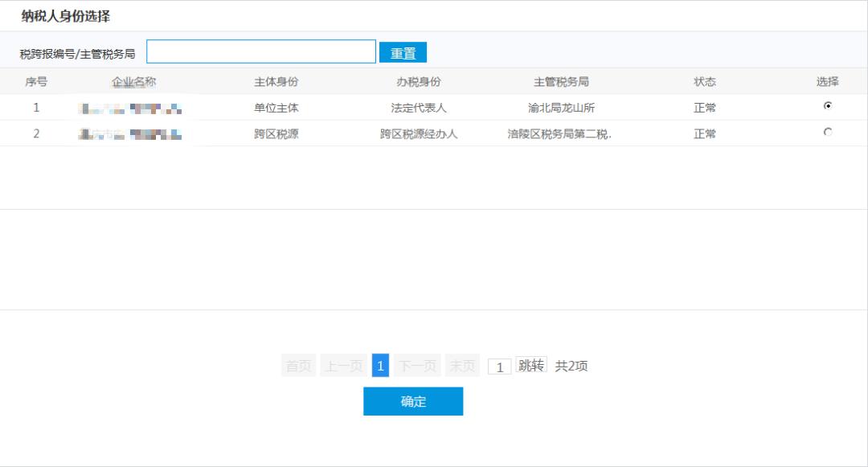The width and height of the screenshot is (868, 467).
Task: Select page 1 in the pagination bar
Action: click(380, 366)
